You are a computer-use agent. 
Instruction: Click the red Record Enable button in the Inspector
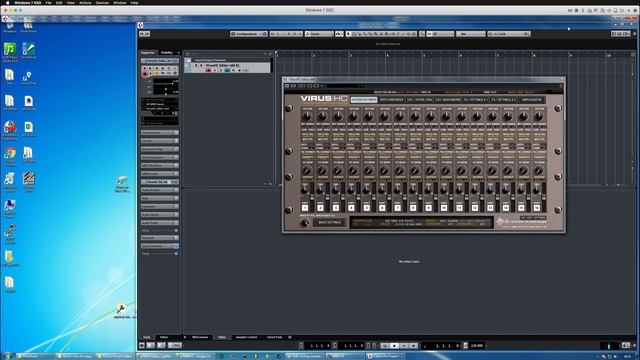(x=145, y=74)
